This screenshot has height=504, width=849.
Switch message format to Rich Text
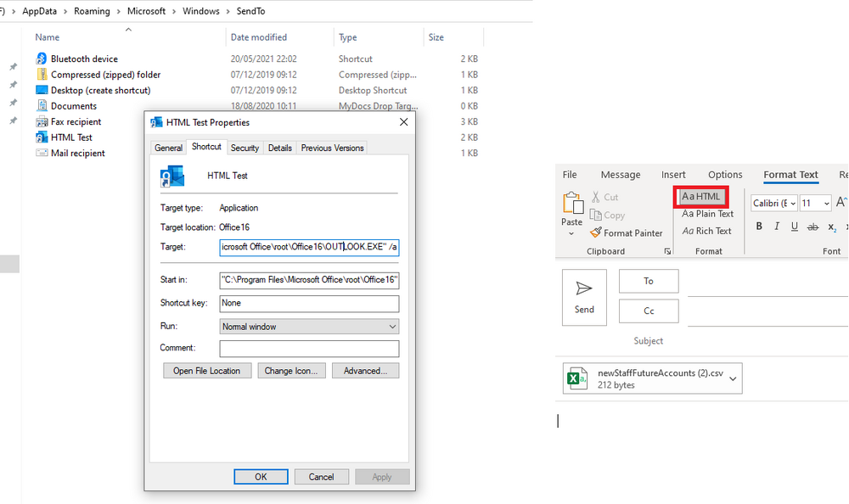(x=706, y=231)
